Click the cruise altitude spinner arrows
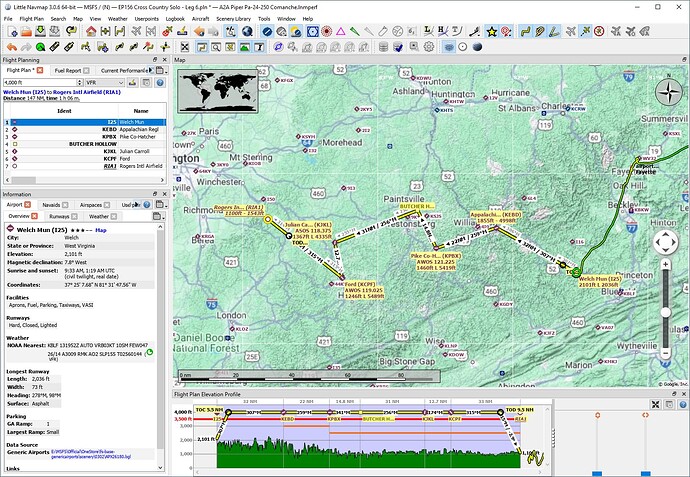 coord(80,82)
